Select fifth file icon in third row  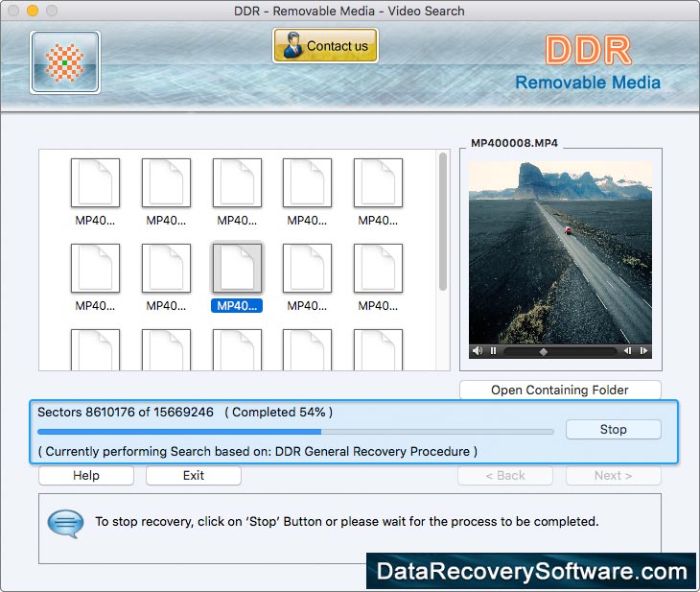tap(378, 350)
